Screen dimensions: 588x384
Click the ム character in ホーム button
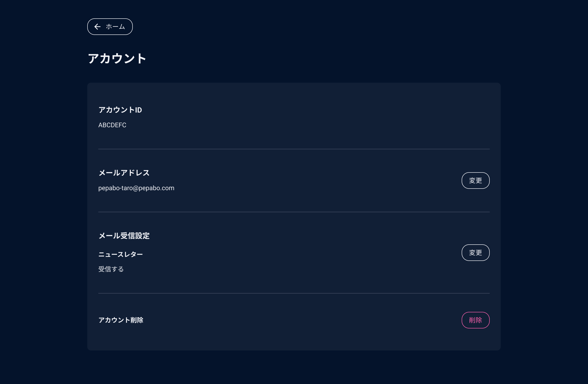[x=122, y=27]
